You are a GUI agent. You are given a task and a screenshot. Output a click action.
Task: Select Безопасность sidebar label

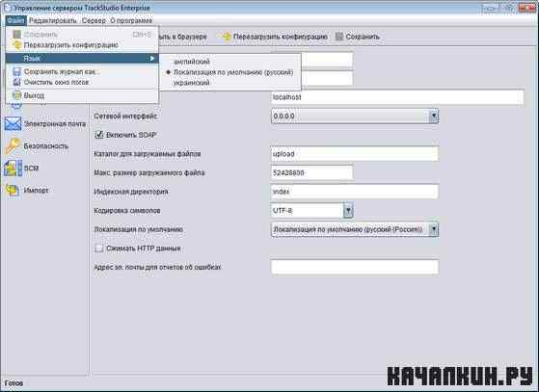46,145
